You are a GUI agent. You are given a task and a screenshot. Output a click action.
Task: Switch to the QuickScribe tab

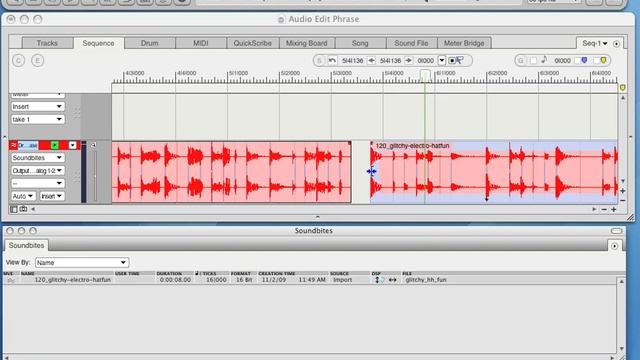[252, 43]
